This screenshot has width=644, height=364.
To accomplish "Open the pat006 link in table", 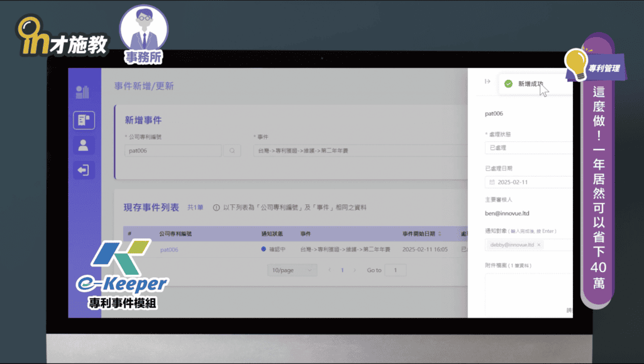I will [169, 250].
